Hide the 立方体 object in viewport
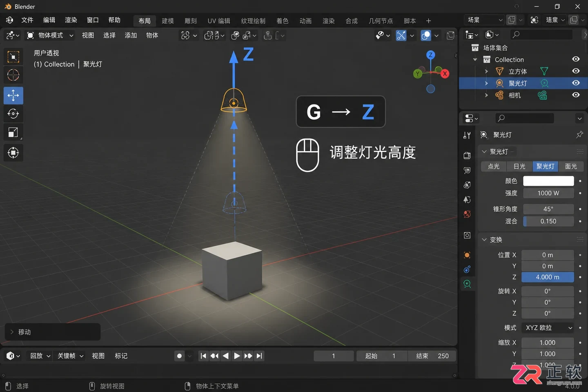Screen dimensions: 588x392 coord(576,71)
